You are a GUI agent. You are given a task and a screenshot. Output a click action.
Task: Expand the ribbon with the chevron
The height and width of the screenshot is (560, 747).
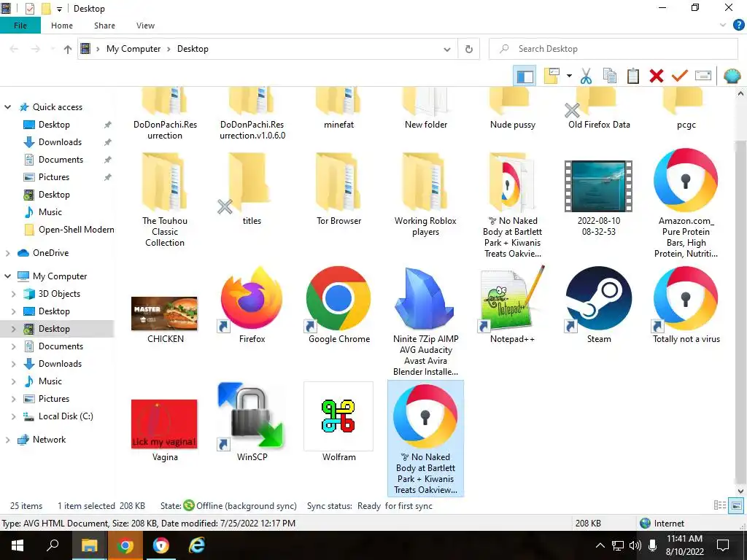pos(723,26)
